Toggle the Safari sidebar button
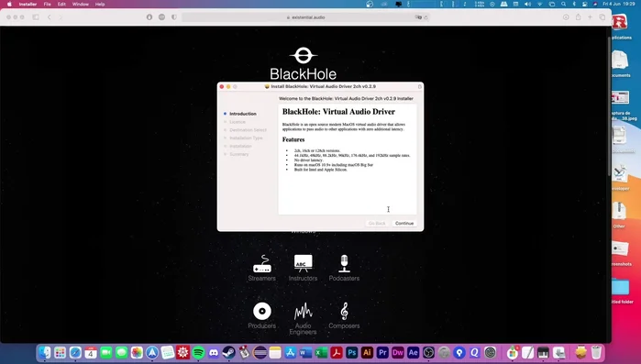 [36, 17]
